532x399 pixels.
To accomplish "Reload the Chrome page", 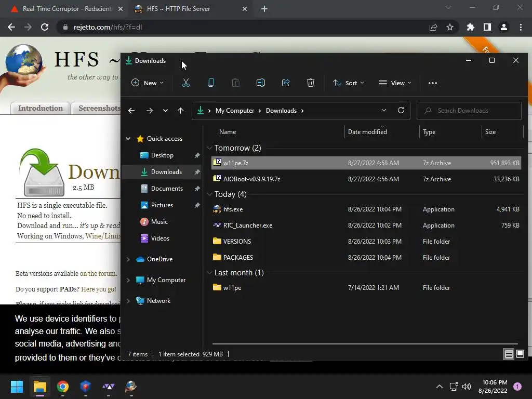I will click(x=45, y=27).
